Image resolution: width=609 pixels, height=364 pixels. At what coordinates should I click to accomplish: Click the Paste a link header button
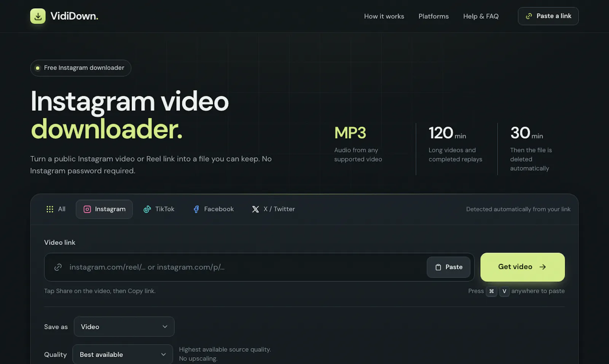(548, 16)
